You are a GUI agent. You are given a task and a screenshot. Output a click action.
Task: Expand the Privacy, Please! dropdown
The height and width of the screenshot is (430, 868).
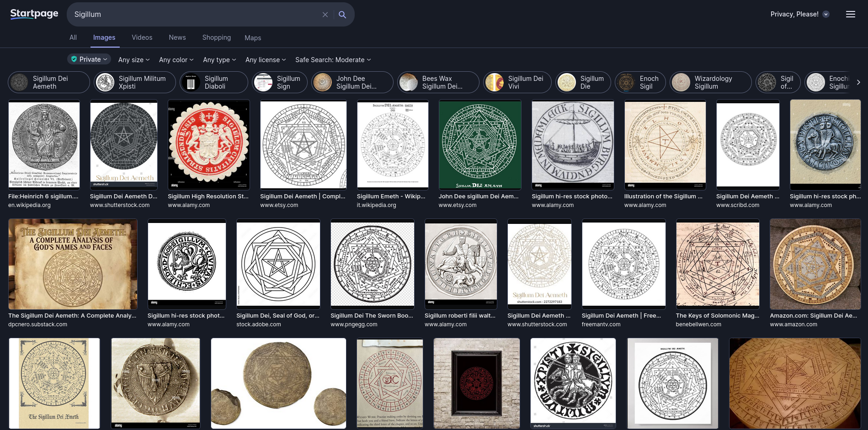point(800,14)
